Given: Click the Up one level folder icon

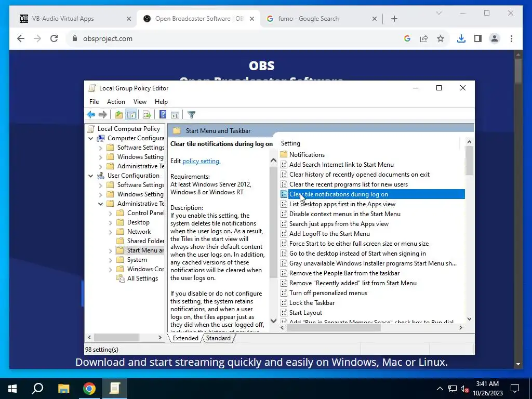Looking at the screenshot, I should [119, 115].
